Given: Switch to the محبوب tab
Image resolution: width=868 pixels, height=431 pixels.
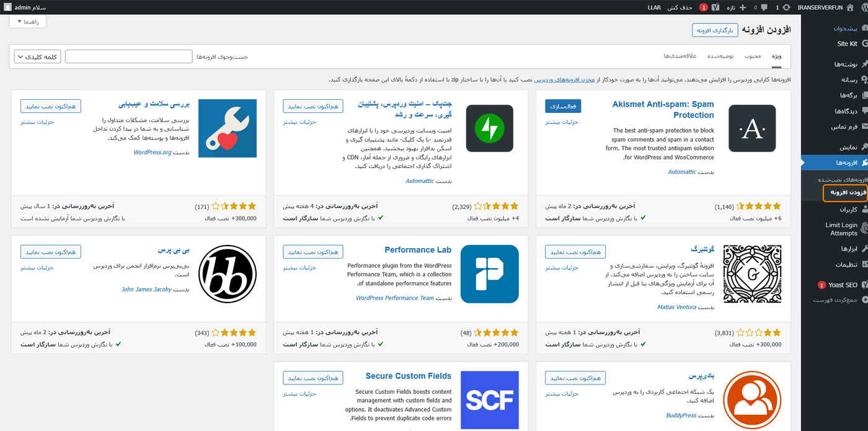Looking at the screenshot, I should tap(753, 56).
